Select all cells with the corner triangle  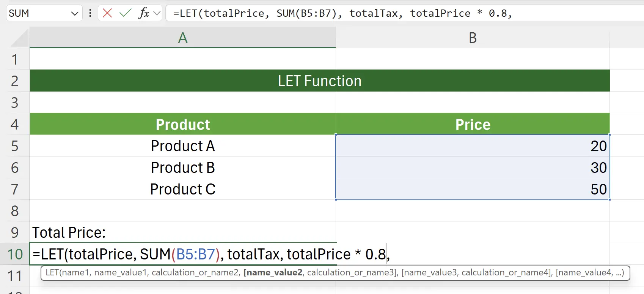coord(19,38)
